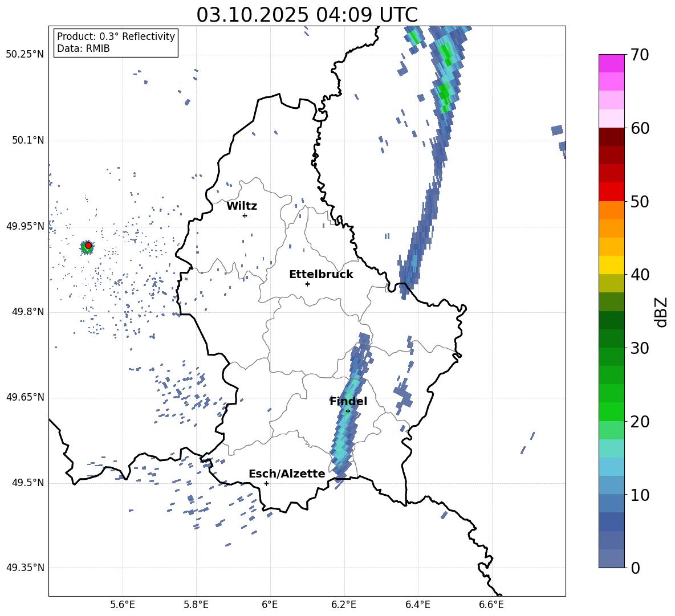
Task: Click the red radar site marker
Action: [x=88, y=246]
